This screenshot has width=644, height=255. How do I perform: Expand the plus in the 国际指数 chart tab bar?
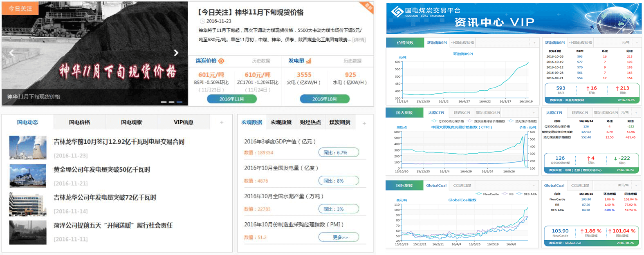click(534, 186)
